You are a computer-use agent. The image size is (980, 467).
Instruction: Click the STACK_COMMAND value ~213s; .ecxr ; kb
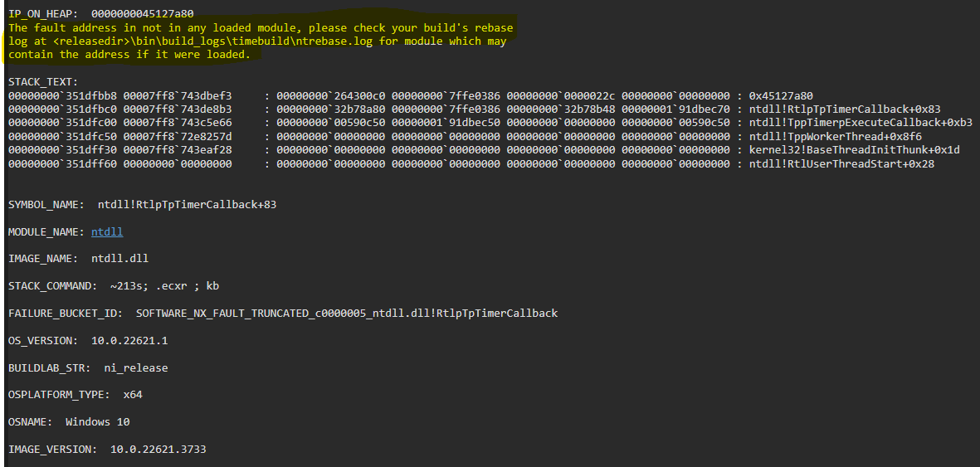tap(164, 286)
